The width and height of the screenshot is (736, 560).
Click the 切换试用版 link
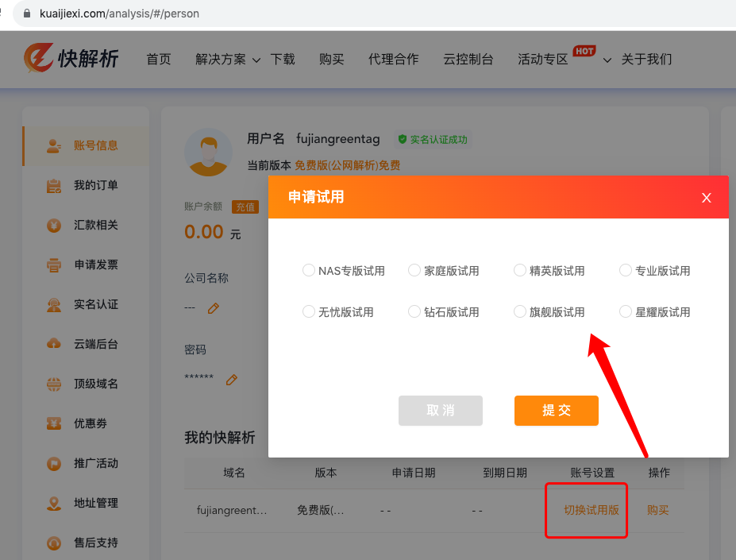pos(591,510)
